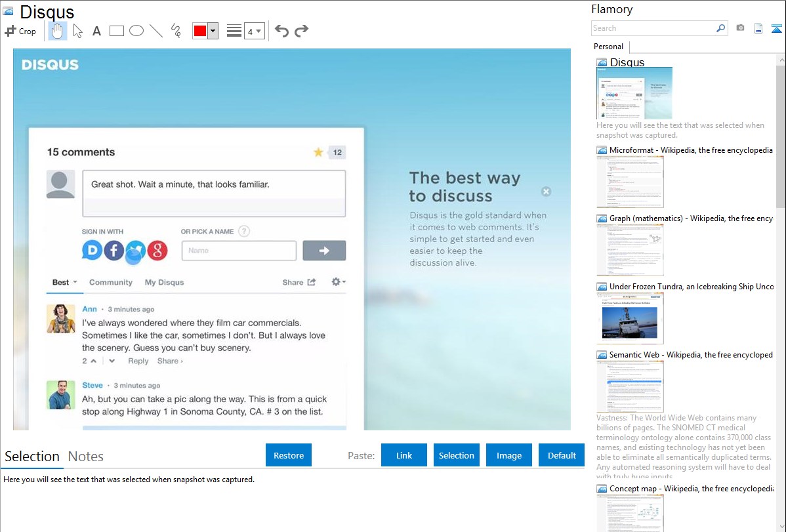Open Steve's profile name link
This screenshot has height=532, width=786.
pyautogui.click(x=93, y=385)
